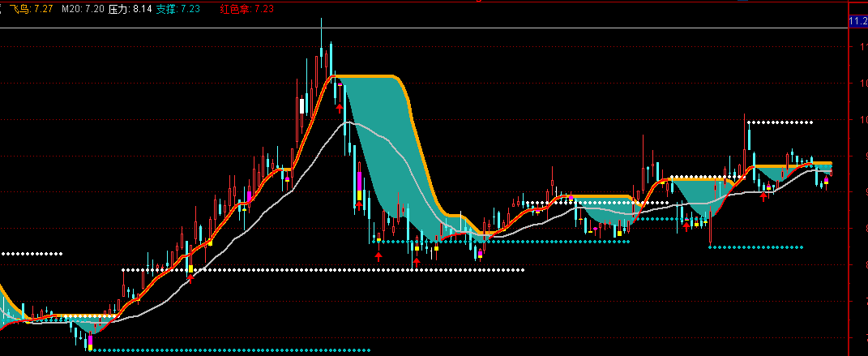Select the white candlestick near the peak
The image size is (868, 356).
(302, 106)
